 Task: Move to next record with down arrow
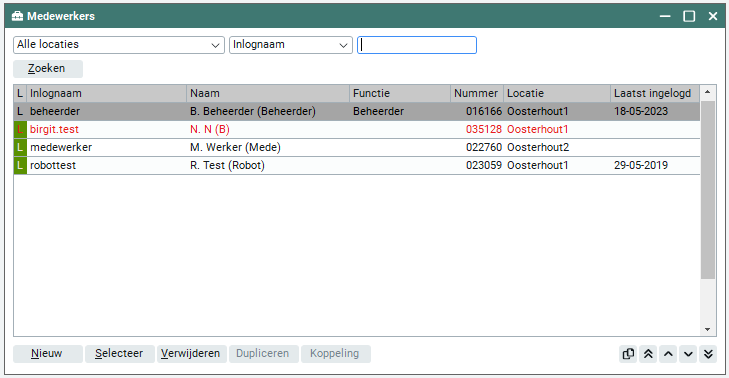pos(688,354)
